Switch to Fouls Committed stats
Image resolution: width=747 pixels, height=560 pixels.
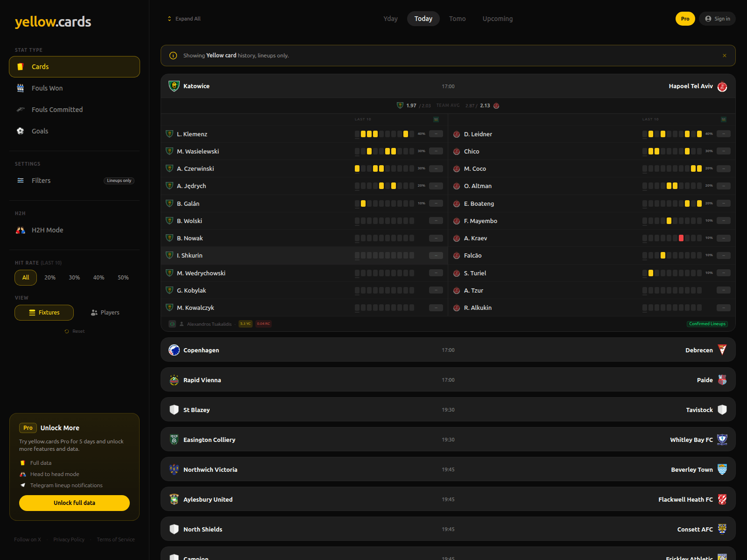click(x=74, y=110)
